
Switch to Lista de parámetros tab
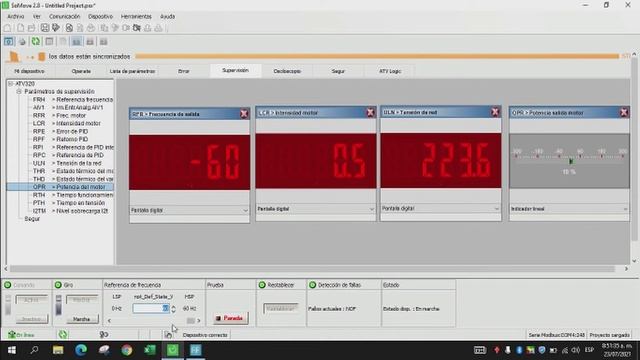pos(132,71)
